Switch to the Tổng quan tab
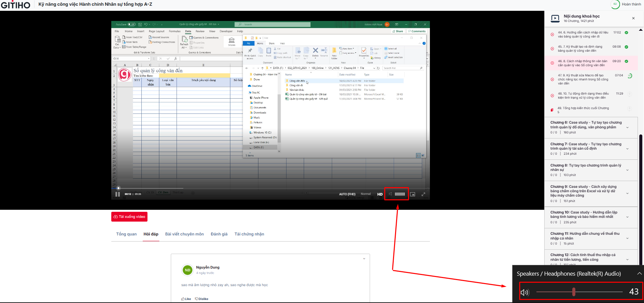Image resolution: width=644 pixels, height=303 pixels. pyautogui.click(x=127, y=234)
